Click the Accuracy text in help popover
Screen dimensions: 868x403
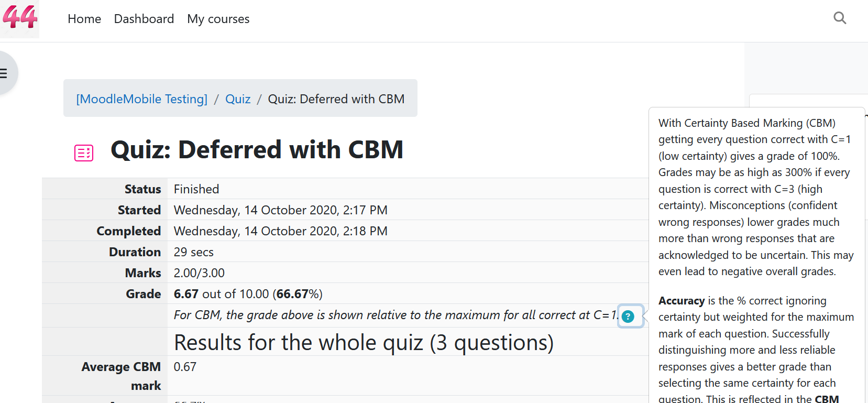pyautogui.click(x=682, y=301)
